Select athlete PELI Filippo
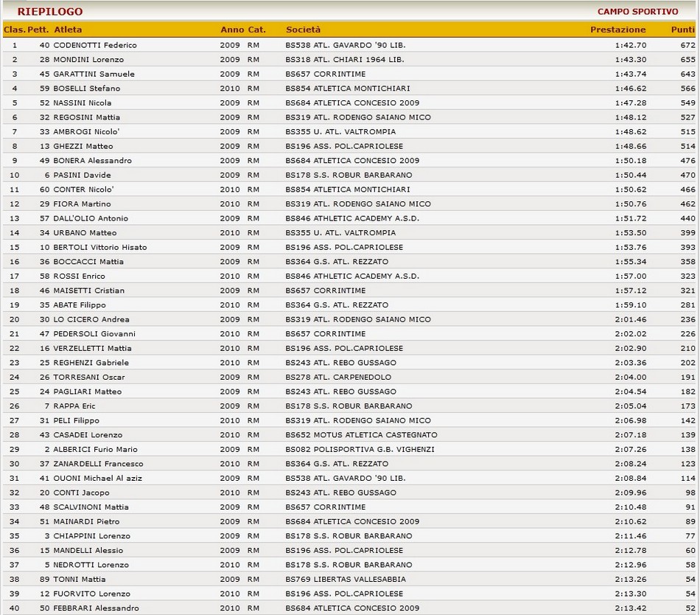Viewport: 700px width, 615px height. tap(77, 420)
